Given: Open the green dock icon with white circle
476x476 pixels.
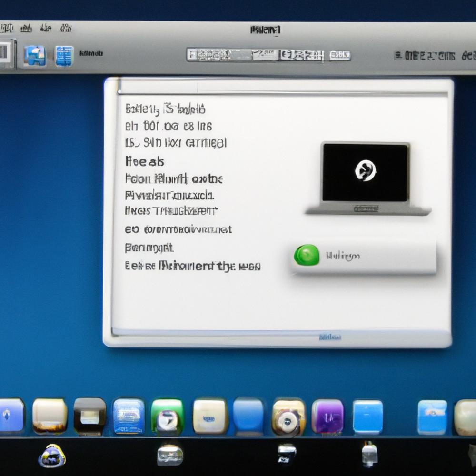Looking at the screenshot, I should (167, 416).
